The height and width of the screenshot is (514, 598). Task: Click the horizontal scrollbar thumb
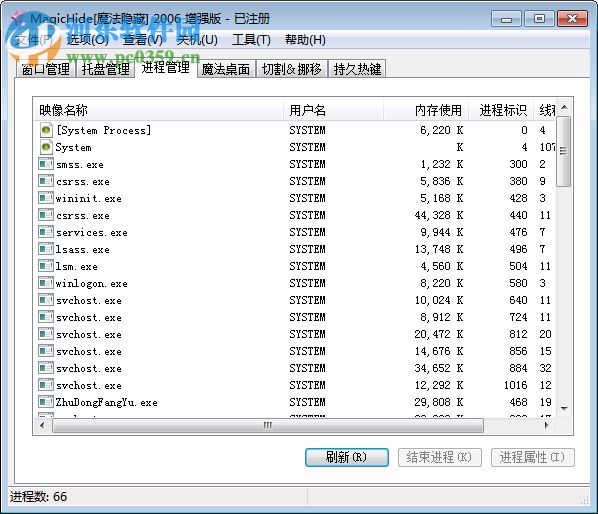point(268,425)
